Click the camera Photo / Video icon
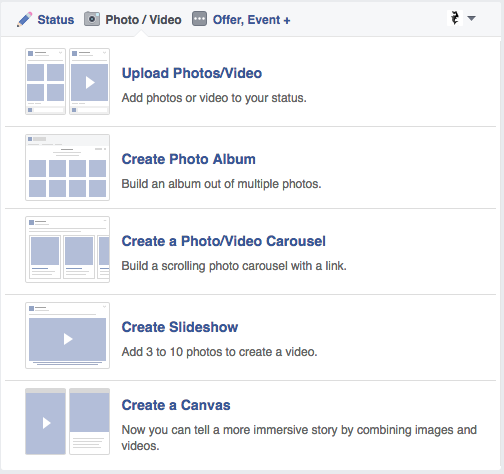 pos(92,19)
